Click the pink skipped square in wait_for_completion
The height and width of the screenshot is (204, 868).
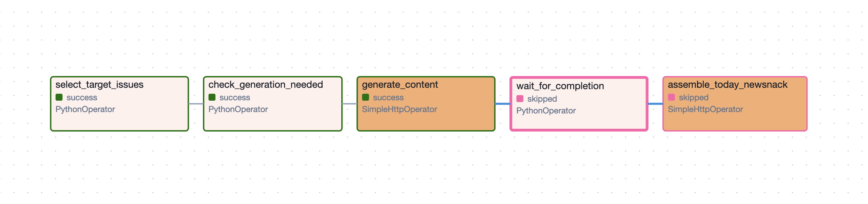(520, 99)
